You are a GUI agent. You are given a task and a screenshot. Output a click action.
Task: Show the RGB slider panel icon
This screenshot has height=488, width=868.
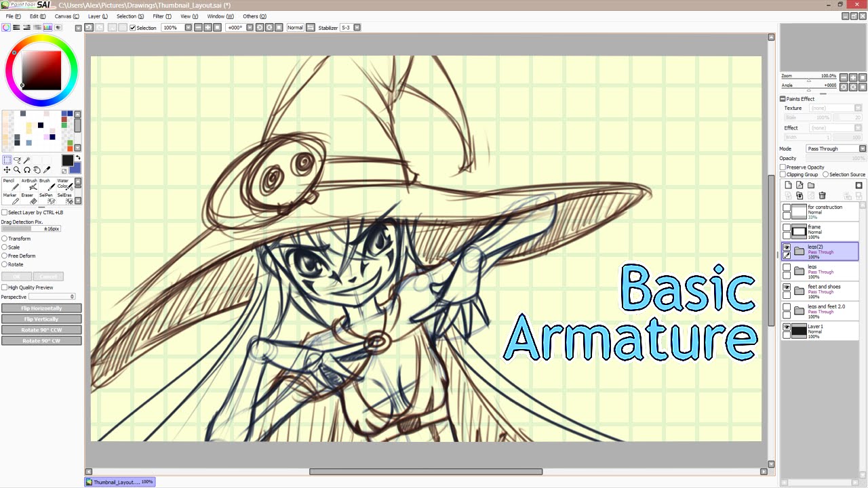coord(16,28)
